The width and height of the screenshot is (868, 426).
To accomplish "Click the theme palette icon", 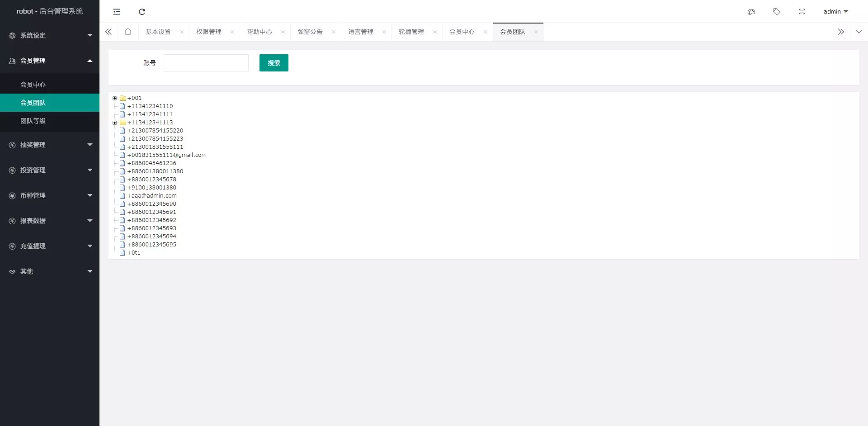I will click(x=751, y=12).
